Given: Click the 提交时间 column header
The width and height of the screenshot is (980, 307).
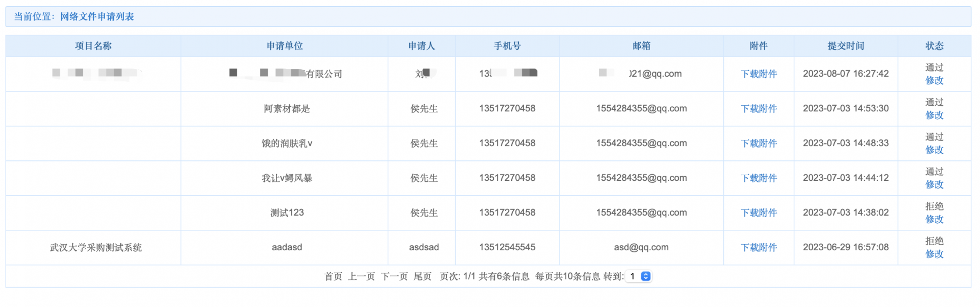Looking at the screenshot, I should coord(845,46).
